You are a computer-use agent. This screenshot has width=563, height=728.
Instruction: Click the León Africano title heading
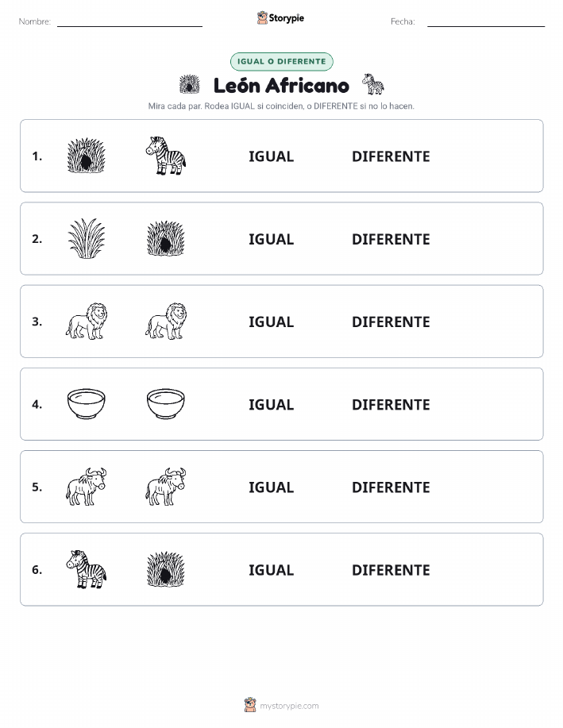coord(281,86)
